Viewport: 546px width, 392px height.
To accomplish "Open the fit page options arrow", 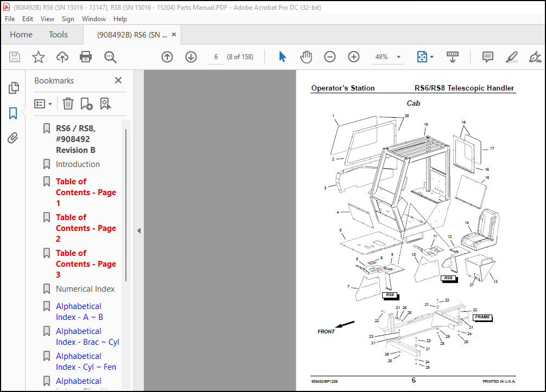I will pos(432,57).
